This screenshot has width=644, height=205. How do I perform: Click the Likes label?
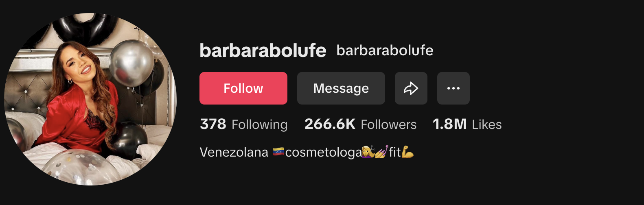point(487,124)
